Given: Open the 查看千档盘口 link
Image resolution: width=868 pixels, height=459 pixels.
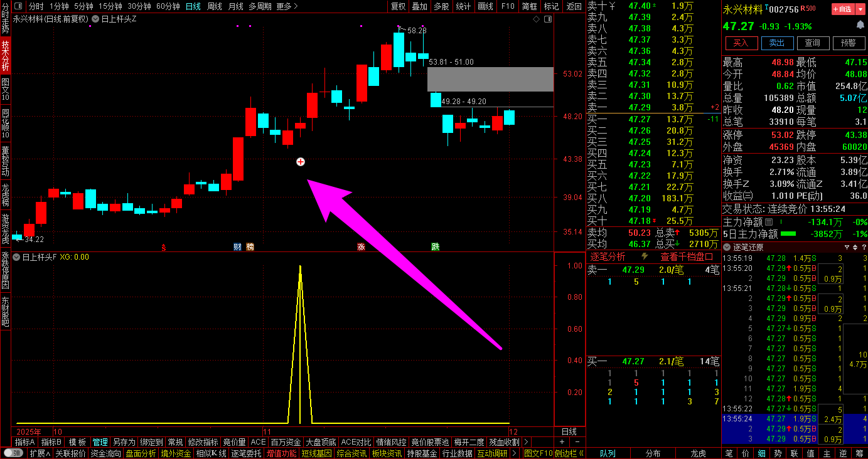Looking at the screenshot, I should point(687,256).
